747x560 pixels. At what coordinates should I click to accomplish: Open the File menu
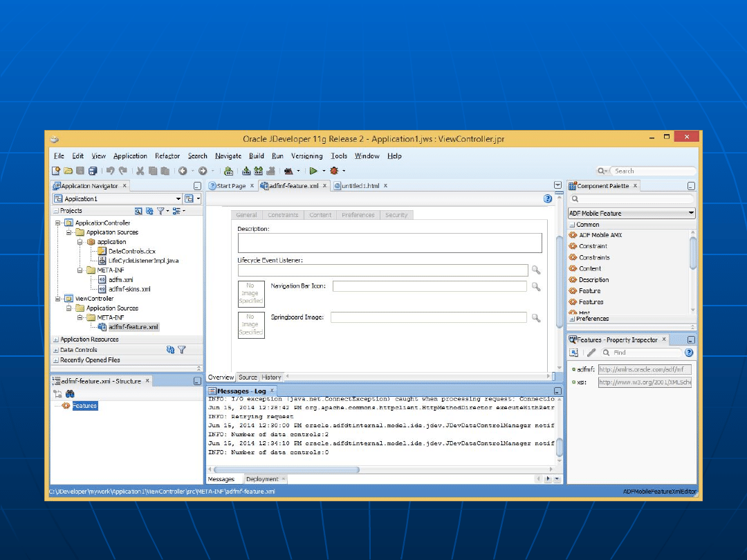point(59,156)
